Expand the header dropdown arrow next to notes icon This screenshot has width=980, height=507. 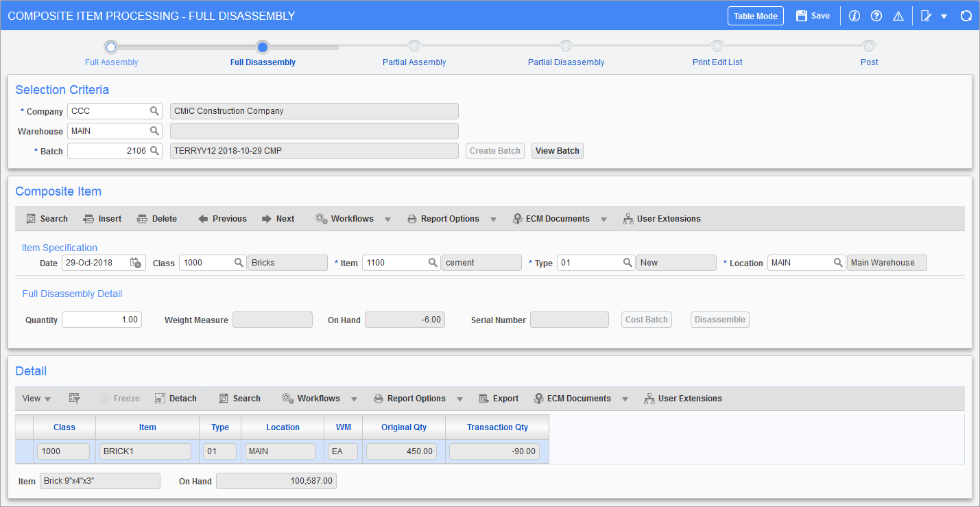tap(944, 16)
